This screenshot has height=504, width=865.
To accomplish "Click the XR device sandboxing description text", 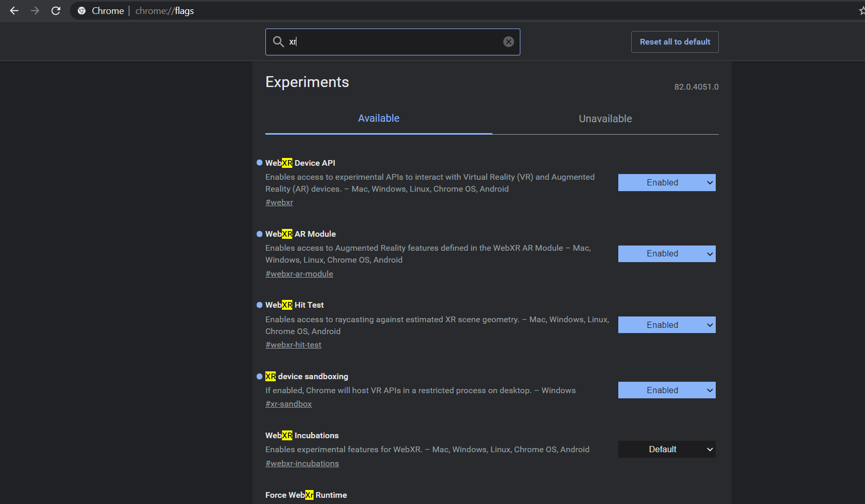I will pos(420,391).
